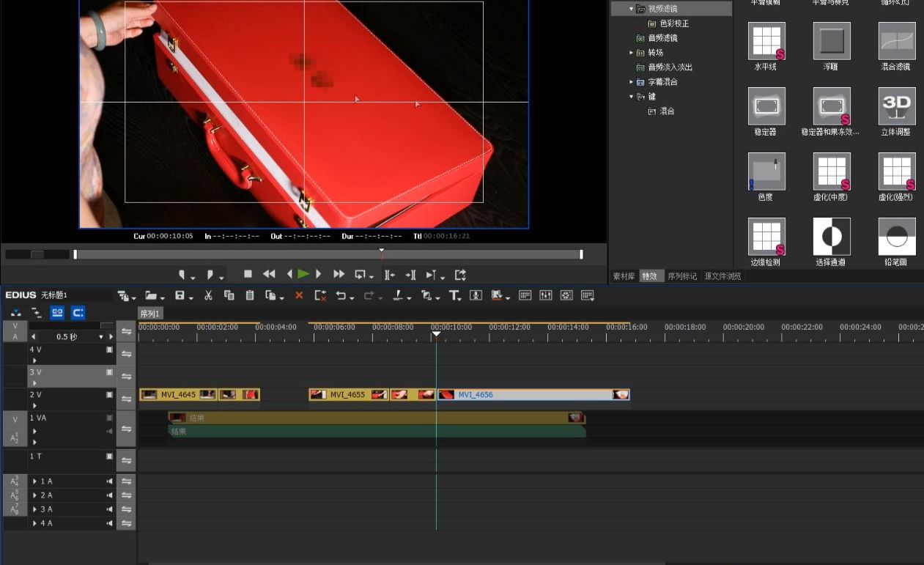Screen dimensions: 924x565
Task: Click the green Play button
Action: click(303, 274)
